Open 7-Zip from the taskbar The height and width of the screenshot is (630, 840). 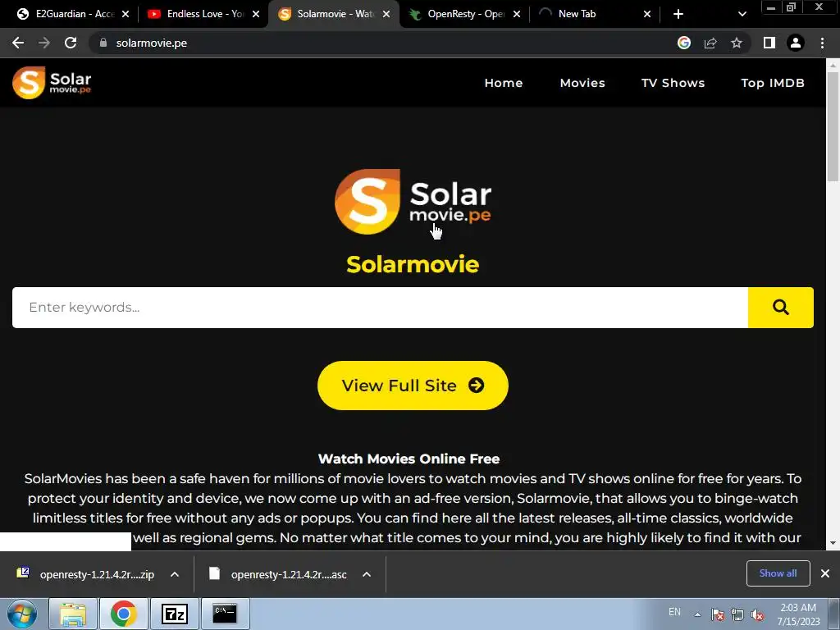tap(175, 614)
